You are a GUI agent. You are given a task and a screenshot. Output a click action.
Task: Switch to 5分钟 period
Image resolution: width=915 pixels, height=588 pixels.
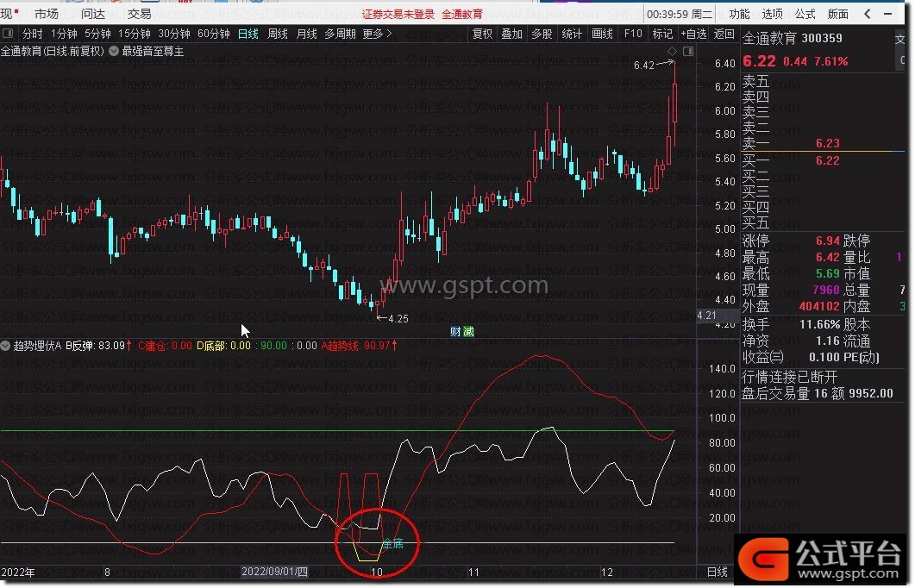pos(97,34)
